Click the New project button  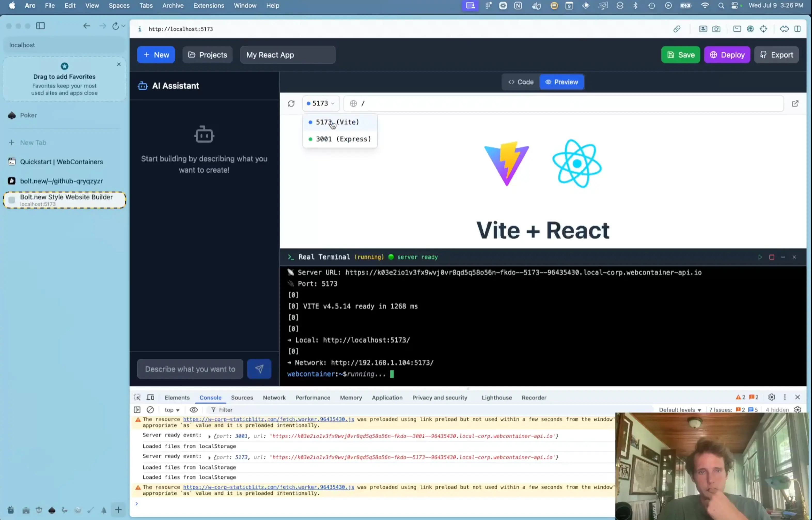pos(156,55)
